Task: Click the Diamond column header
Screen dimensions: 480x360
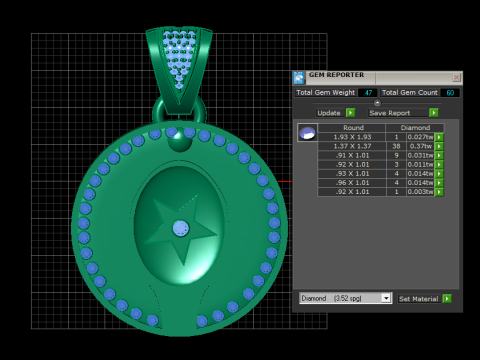Action: point(415,128)
